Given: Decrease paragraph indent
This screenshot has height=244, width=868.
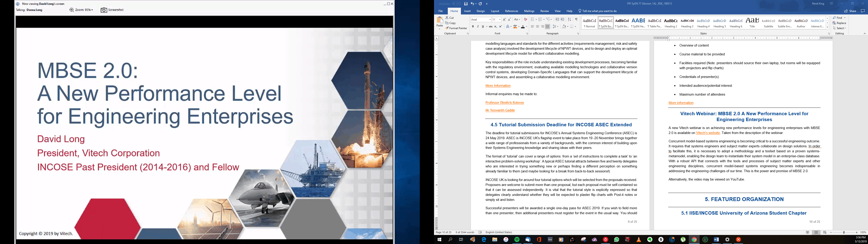Looking at the screenshot, I should tap(557, 20).
